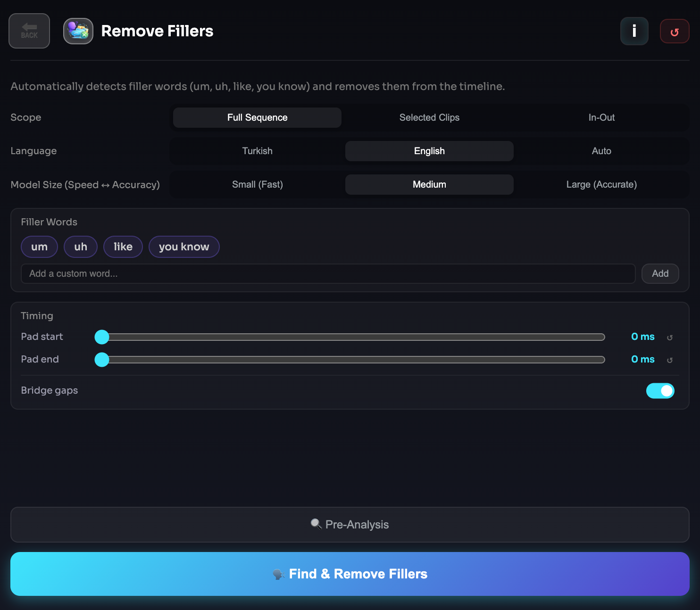Set scope to In-Out
The width and height of the screenshot is (700, 610).
tap(601, 117)
